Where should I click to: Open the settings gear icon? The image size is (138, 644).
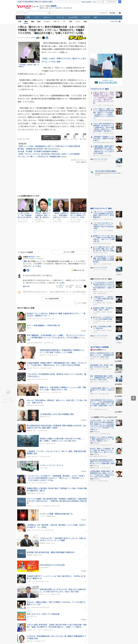click(120, 13)
